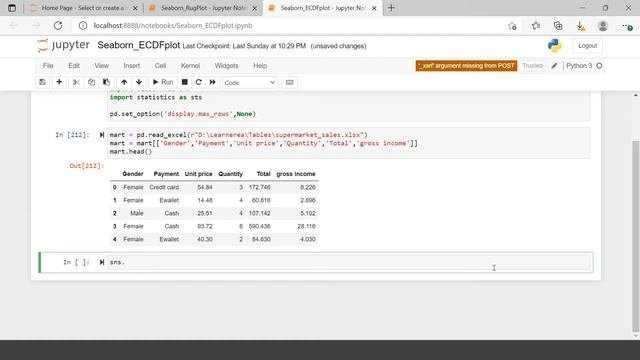
Task: Click the read_excel code cell
Action: (x=349, y=143)
